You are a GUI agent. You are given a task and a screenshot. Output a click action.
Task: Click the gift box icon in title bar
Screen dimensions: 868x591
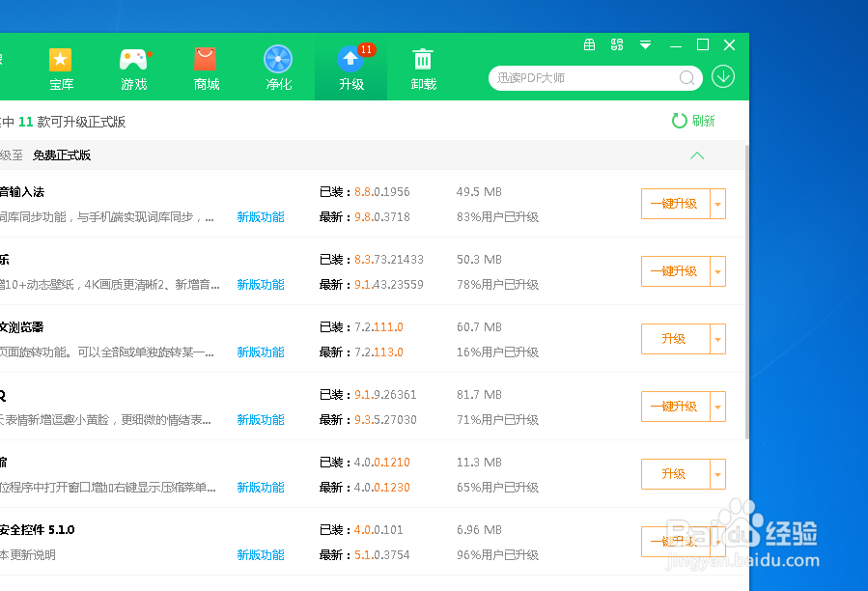click(x=590, y=44)
